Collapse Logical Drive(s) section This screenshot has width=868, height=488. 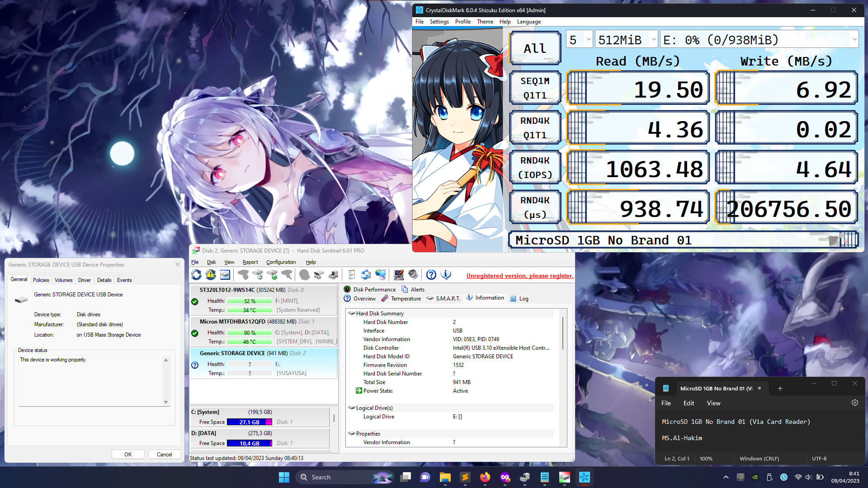tap(351, 408)
